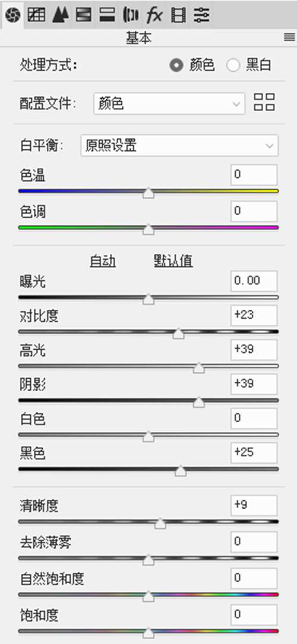Expand the 白平衡 white balance dropdown
Screen dimensions: 297x644
tap(179, 146)
